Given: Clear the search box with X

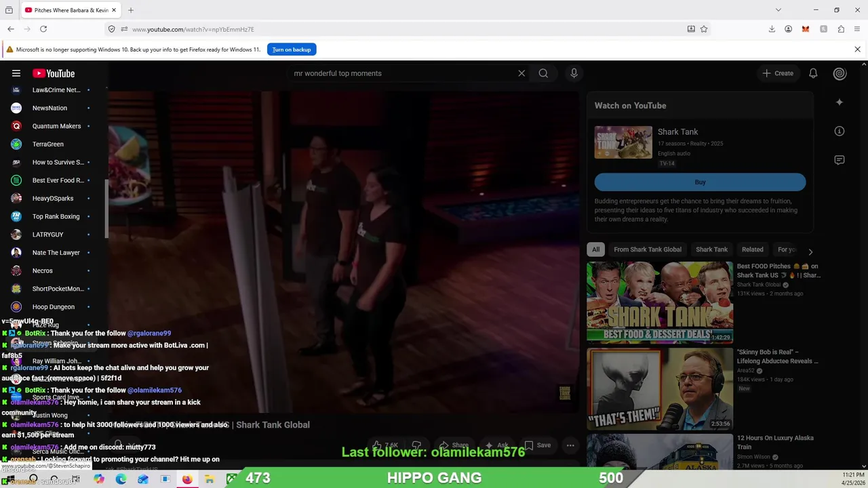Looking at the screenshot, I should point(521,73).
